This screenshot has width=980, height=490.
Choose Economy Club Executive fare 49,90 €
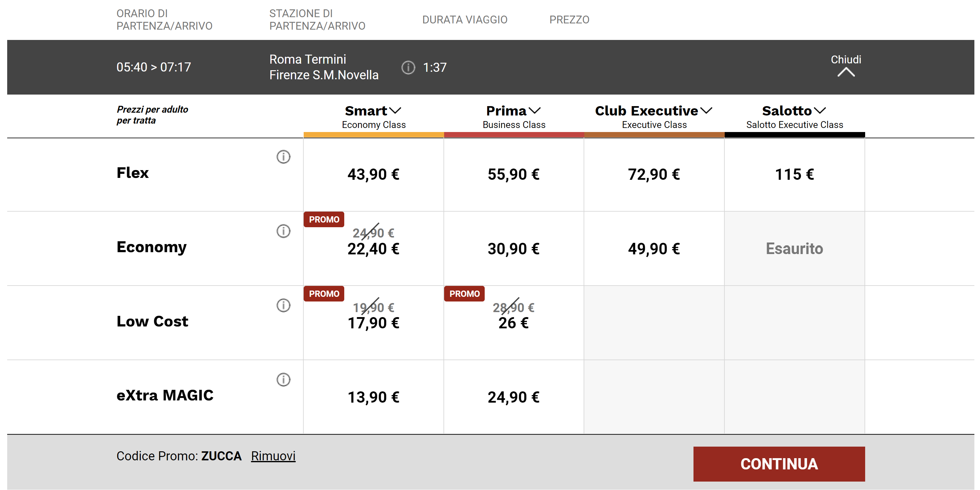click(x=654, y=249)
